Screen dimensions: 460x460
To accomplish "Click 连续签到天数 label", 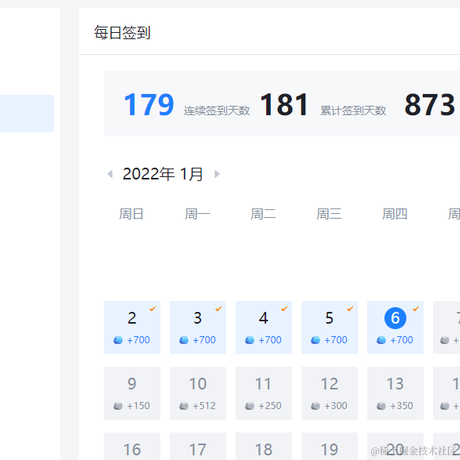I will click(217, 111).
